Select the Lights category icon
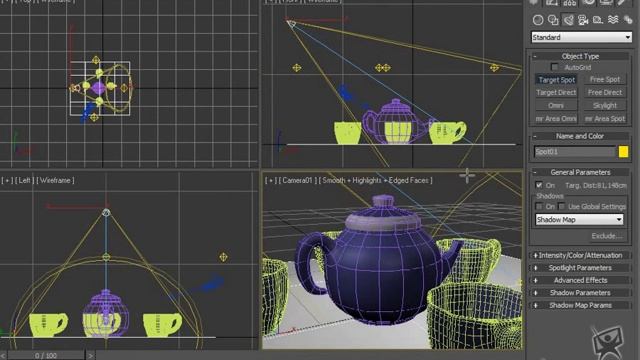The width and height of the screenshot is (640, 360). tap(568, 20)
